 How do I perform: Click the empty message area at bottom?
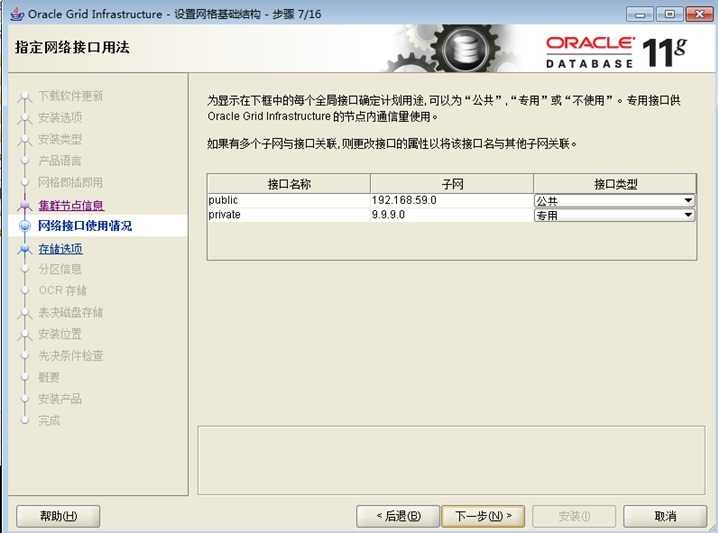pos(451,460)
